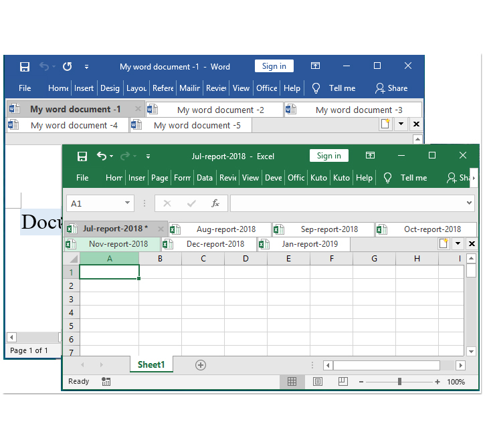Image resolution: width=485 pixels, height=448 pixels.
Task: Expand the Name Box dropdown arrow
Action: [x=127, y=203]
